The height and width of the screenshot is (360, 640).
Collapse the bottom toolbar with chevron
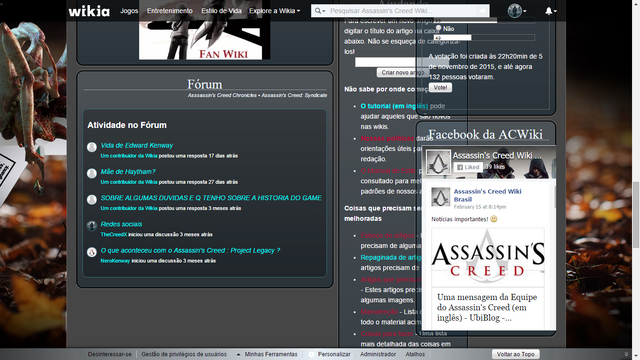(x=626, y=354)
